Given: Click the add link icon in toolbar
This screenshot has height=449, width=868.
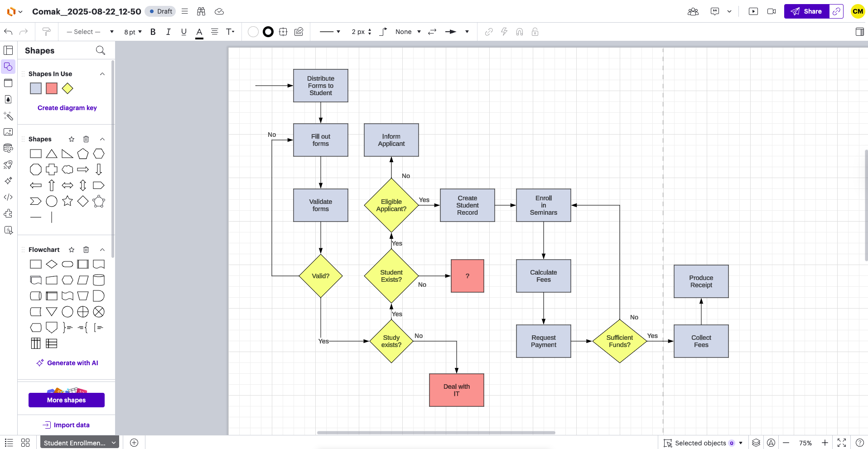Looking at the screenshot, I should pyautogui.click(x=488, y=32).
